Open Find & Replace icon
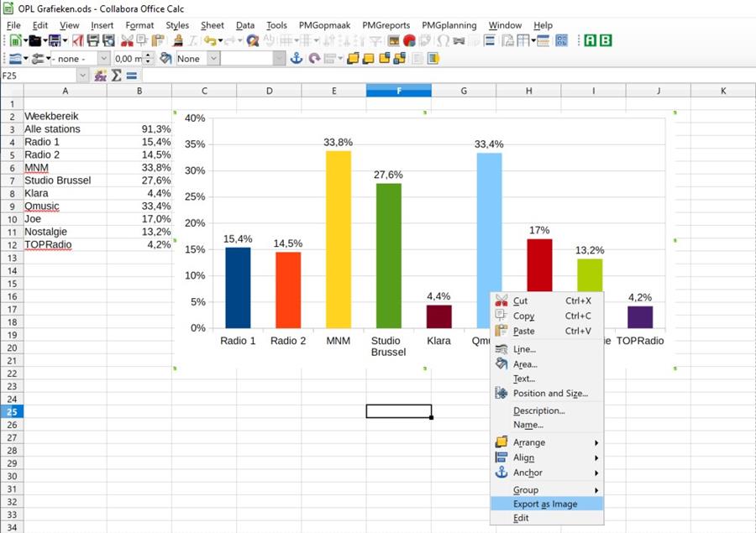Screen dimensions: 756x533 click(253, 40)
